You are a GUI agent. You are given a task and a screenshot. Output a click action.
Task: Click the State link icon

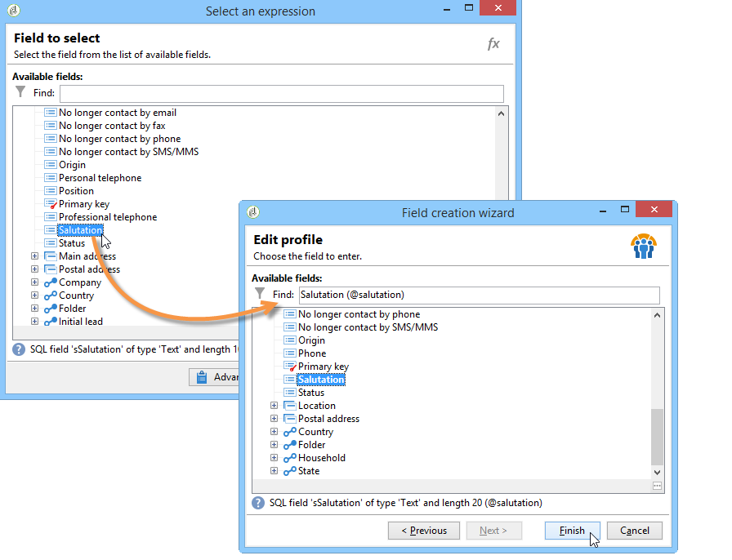coord(290,471)
